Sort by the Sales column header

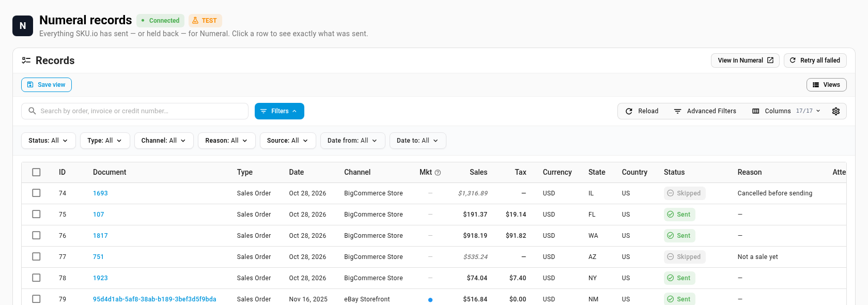478,172
